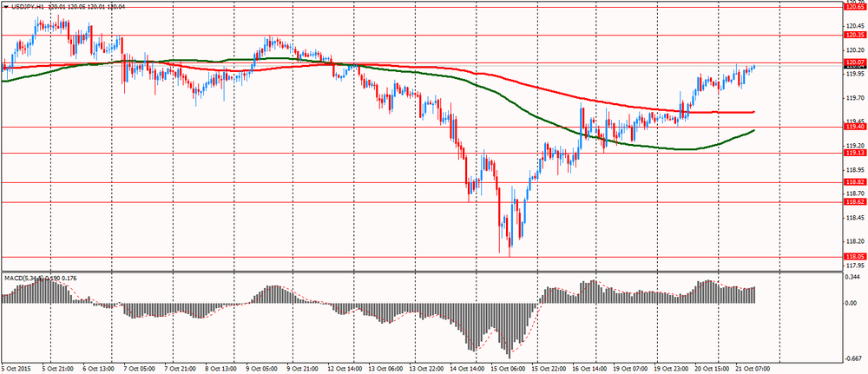
Task: Select the 118.82 red price level label
Action: [x=855, y=182]
